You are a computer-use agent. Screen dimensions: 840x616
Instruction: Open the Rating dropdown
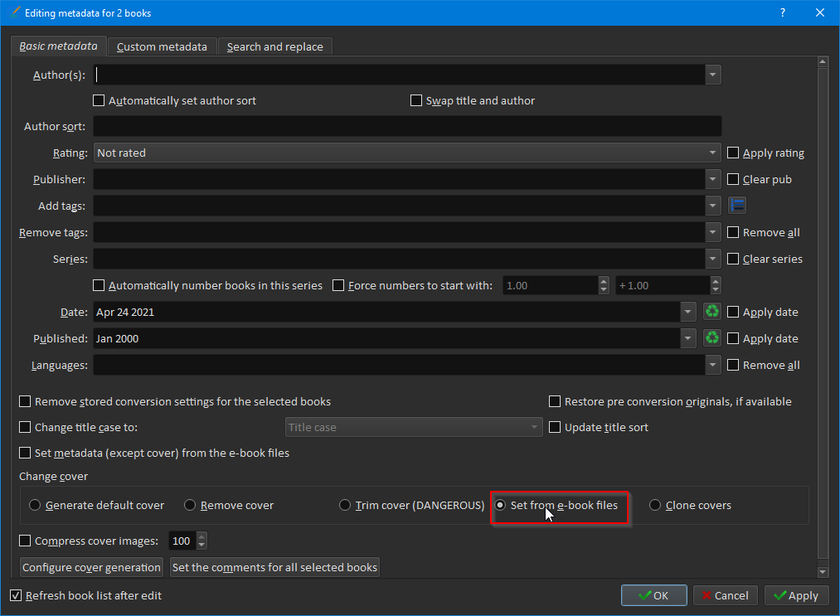click(407, 153)
